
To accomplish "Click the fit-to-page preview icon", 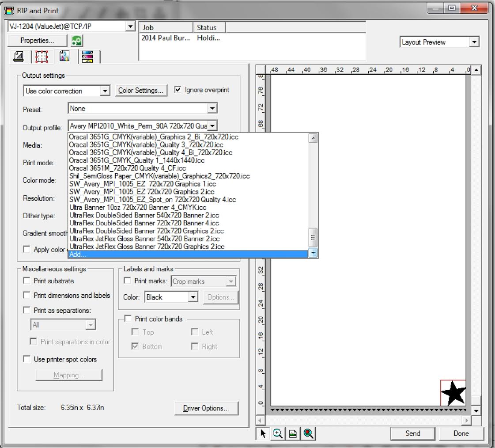I will point(293,433).
